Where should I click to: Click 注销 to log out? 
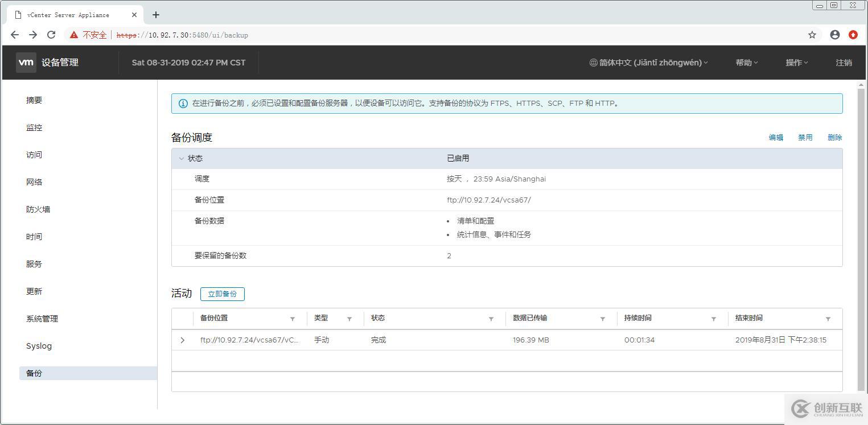844,63
